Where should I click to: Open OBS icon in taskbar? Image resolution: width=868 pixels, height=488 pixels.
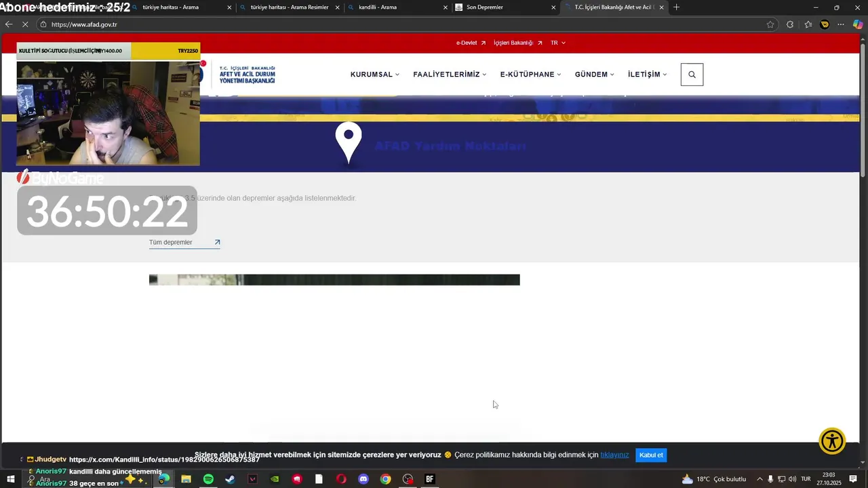(x=408, y=479)
